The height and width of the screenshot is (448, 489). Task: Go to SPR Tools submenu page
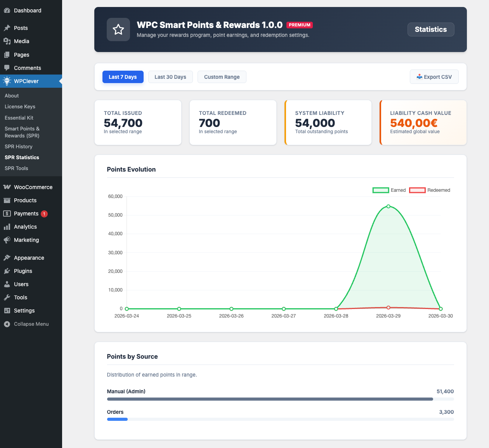tap(16, 168)
